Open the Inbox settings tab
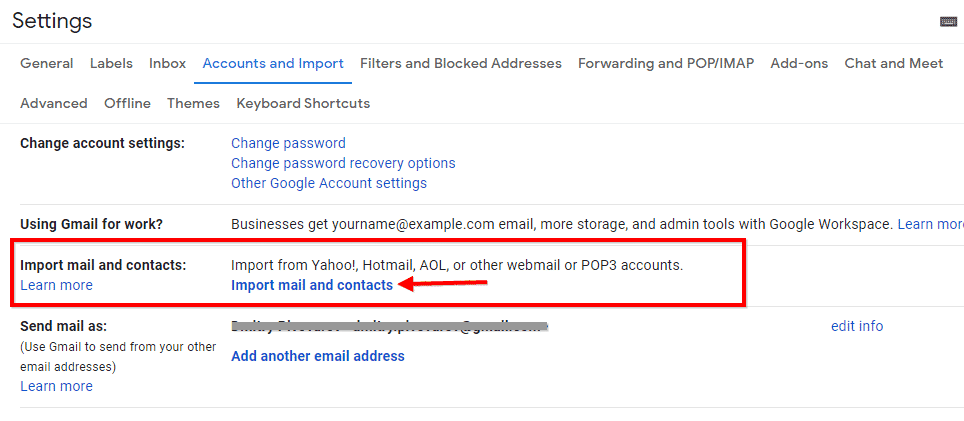This screenshot has height=421, width=964. [167, 63]
